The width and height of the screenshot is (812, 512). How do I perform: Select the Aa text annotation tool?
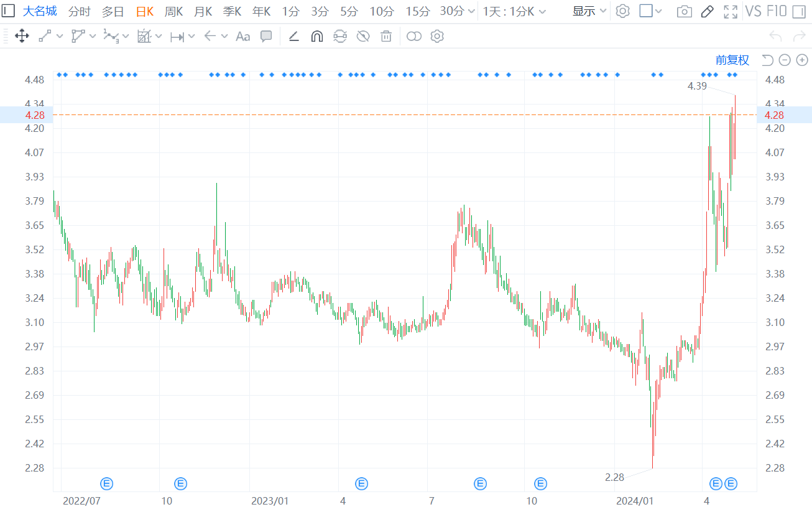click(243, 36)
